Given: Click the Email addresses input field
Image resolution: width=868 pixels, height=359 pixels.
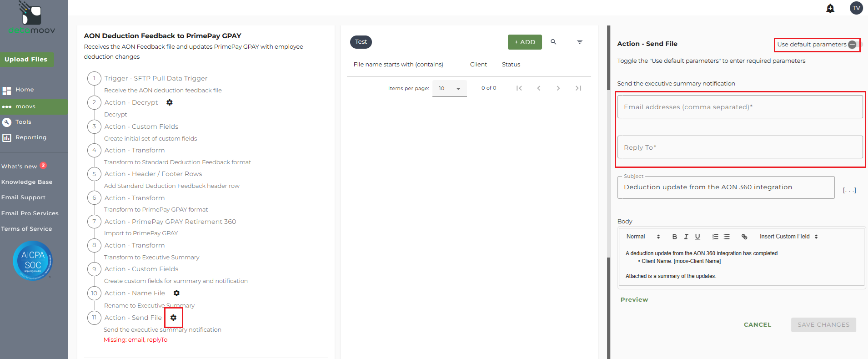Looking at the screenshot, I should [x=740, y=107].
